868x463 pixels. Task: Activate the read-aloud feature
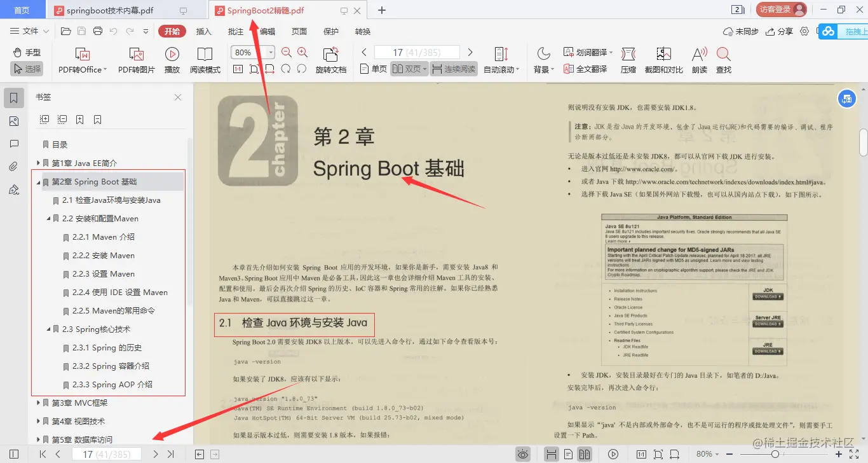(x=698, y=59)
